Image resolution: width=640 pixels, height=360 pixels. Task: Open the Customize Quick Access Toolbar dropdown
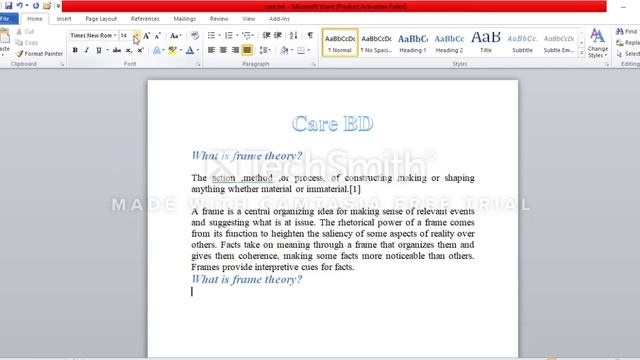[58, 6]
